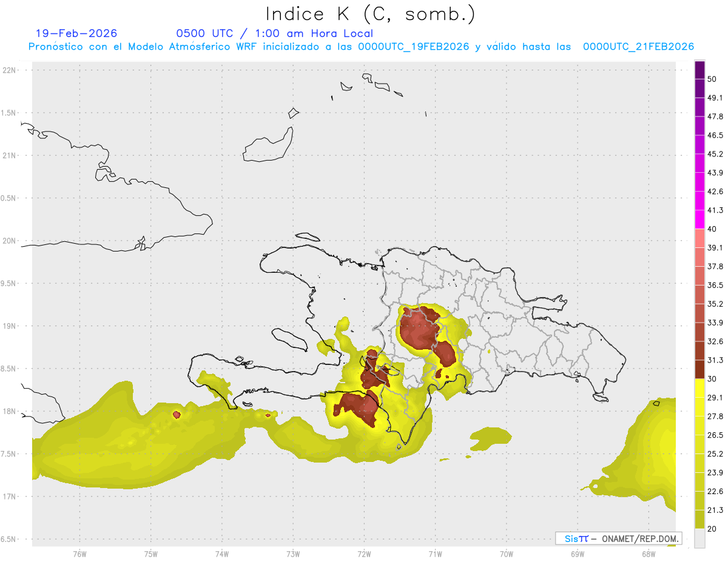Select the colorbar value '42.6'
This screenshot has width=728, height=562.
click(715, 192)
